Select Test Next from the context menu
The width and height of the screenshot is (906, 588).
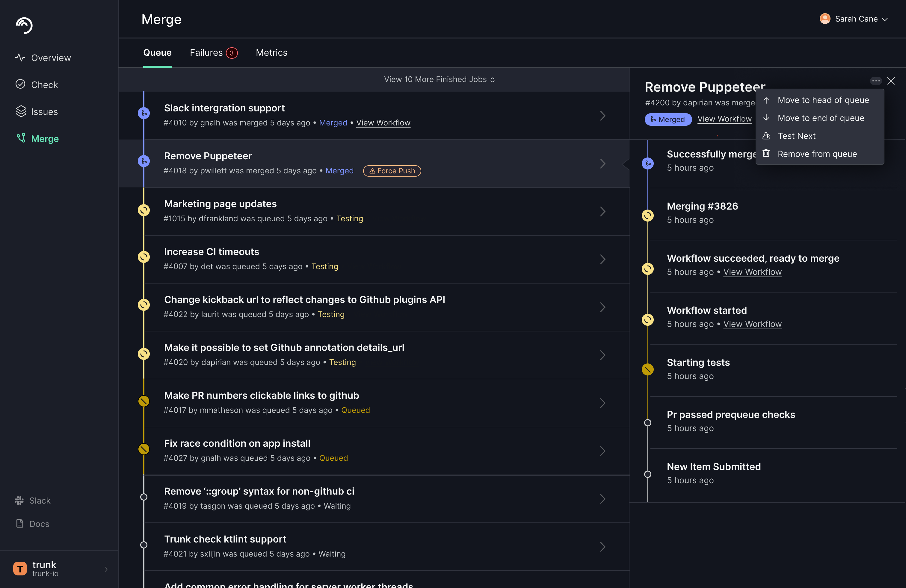click(820, 136)
